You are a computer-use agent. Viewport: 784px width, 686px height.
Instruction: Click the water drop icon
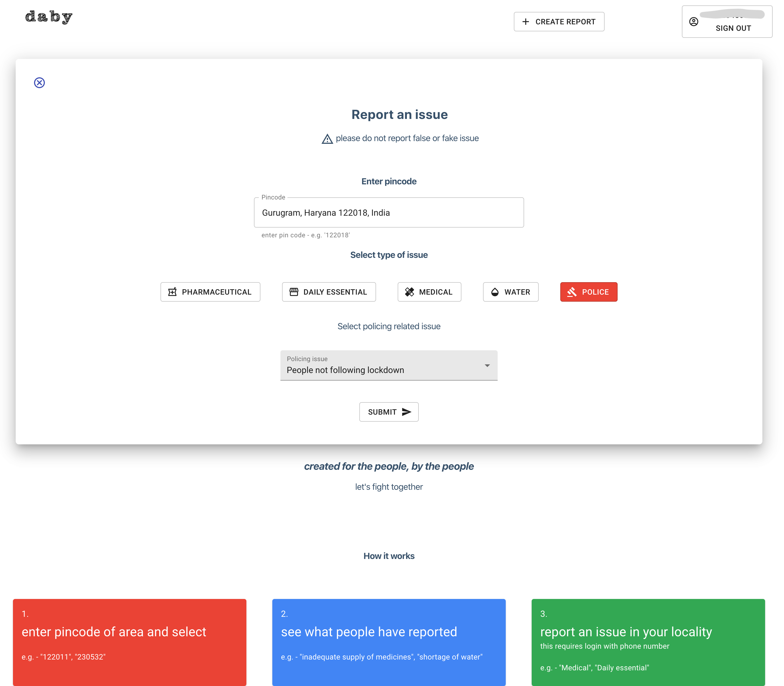click(x=495, y=292)
